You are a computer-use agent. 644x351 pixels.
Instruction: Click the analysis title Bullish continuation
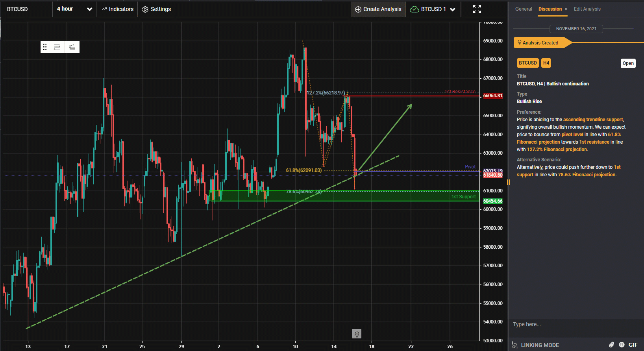(x=553, y=84)
